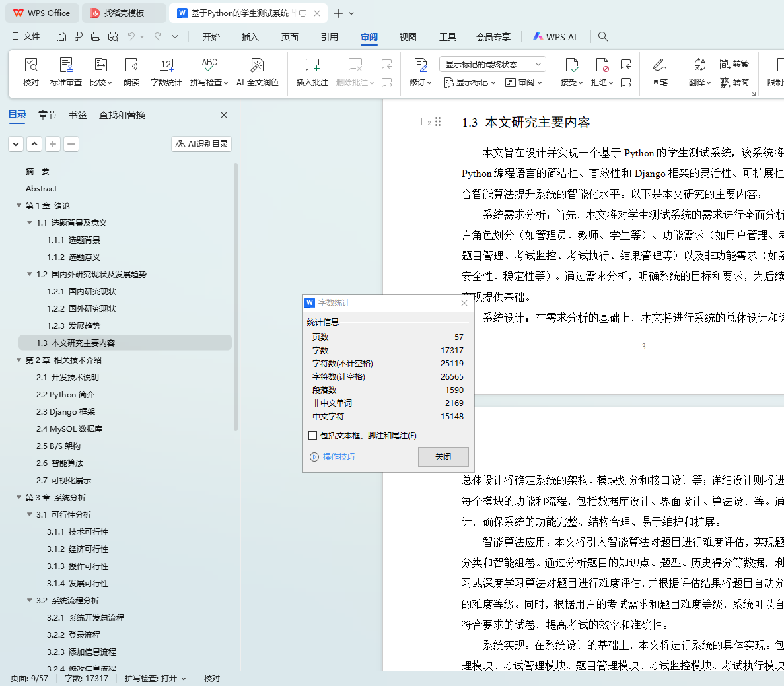Run 拼写检查 spell check

(209, 71)
